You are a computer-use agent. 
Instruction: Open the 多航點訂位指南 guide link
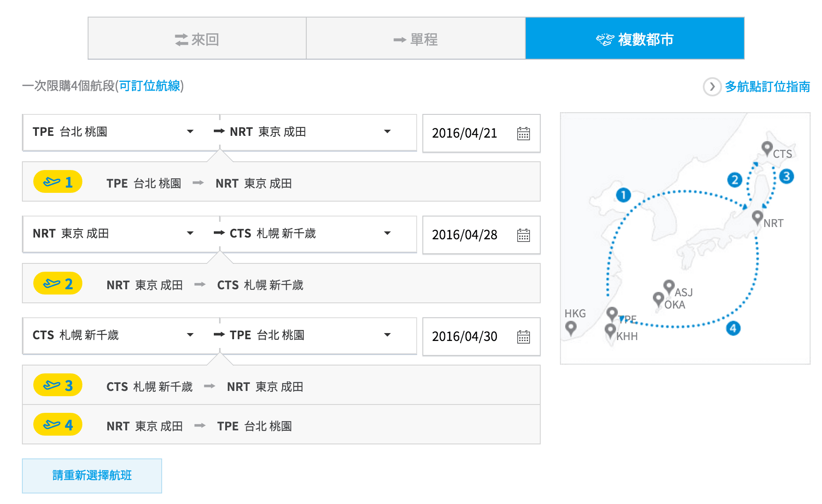tap(767, 86)
